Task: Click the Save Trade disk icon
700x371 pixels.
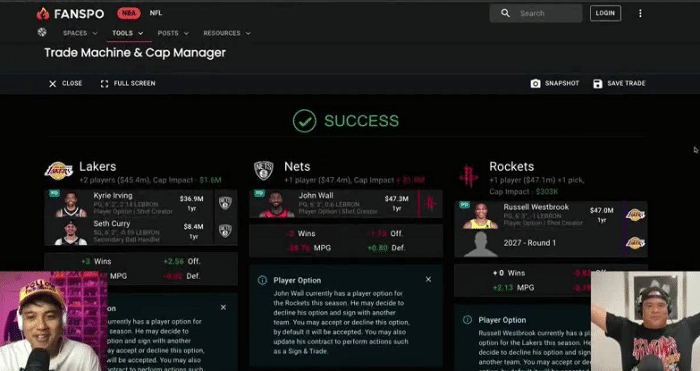Action: 597,83
